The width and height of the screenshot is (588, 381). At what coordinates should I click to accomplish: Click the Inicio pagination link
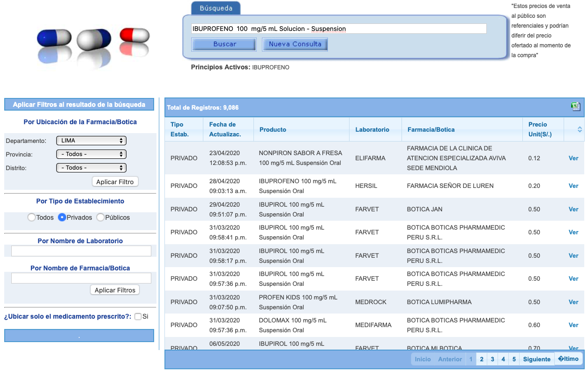[423, 359]
